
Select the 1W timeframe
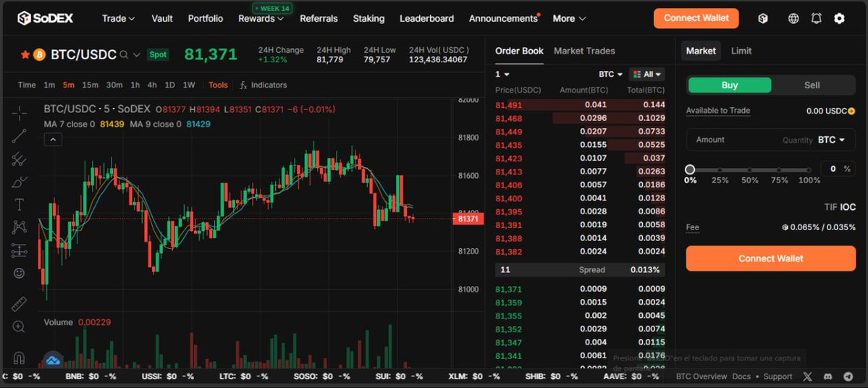[x=189, y=85]
